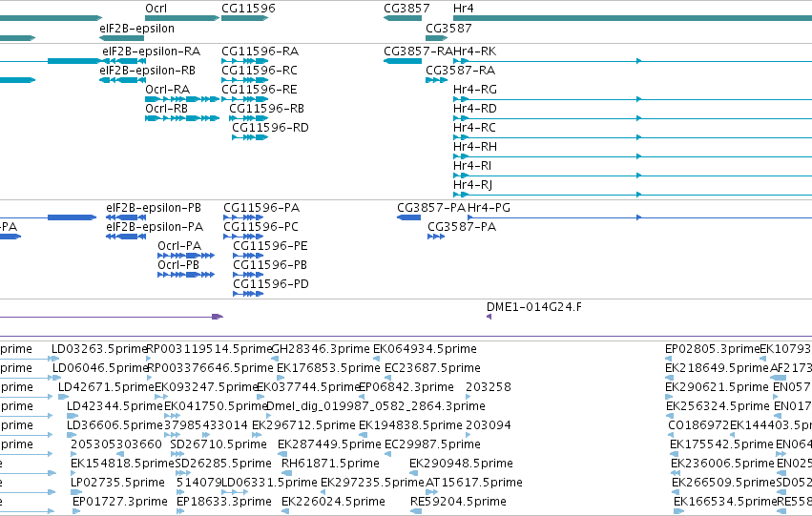Select the GH28346.3prime EST label
The height and width of the screenshot is (516, 812).
click(x=321, y=349)
